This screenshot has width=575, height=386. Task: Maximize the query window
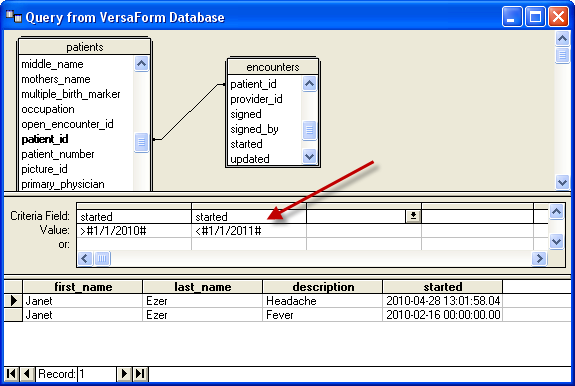point(535,17)
